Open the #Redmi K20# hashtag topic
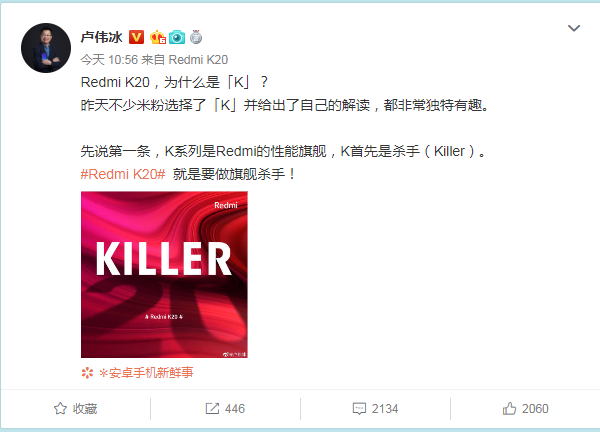Viewport: 600px width, 432px height. (x=123, y=174)
